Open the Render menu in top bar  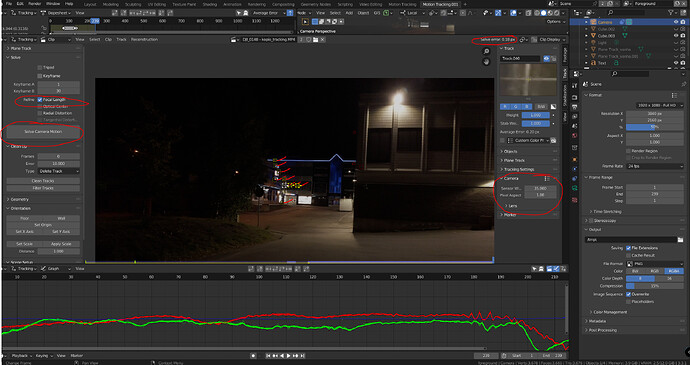pyautogui.click(x=33, y=4)
